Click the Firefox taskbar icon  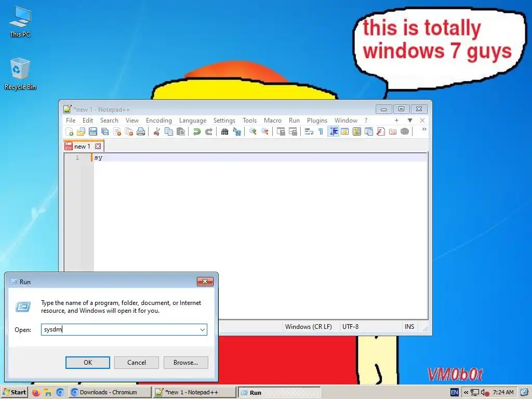click(36, 393)
